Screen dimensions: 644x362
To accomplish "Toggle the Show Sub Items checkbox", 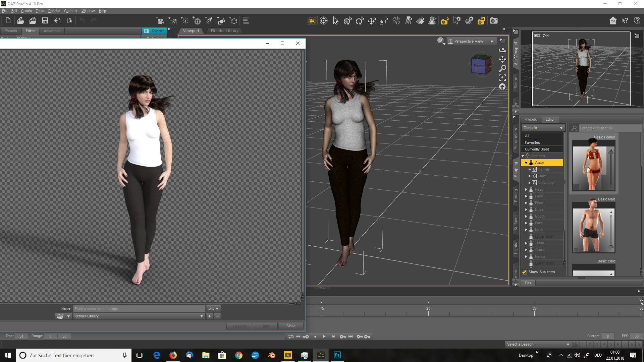I will click(x=525, y=272).
